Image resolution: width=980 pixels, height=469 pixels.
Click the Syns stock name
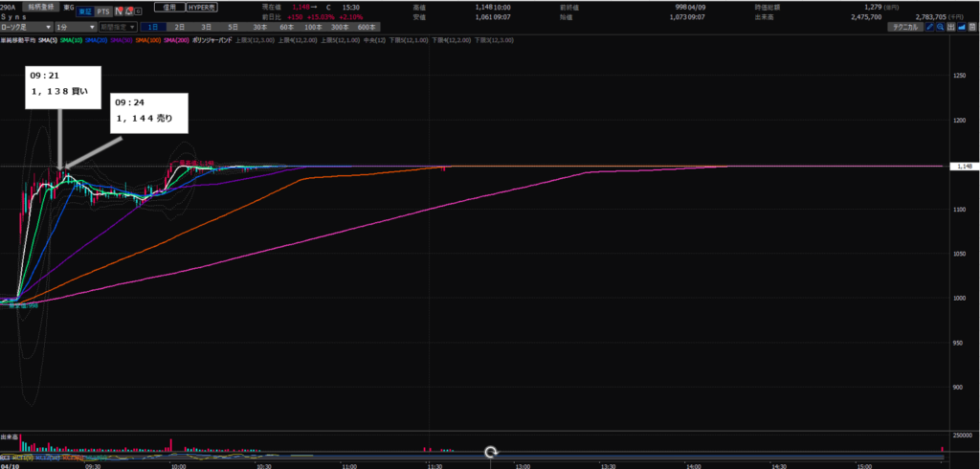14,17
